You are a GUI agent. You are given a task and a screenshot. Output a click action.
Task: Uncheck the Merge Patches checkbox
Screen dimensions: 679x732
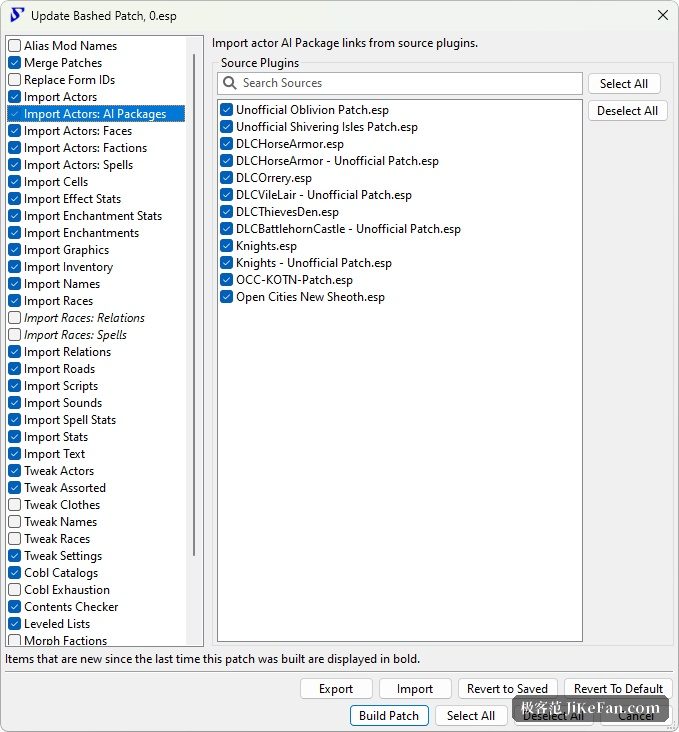15,63
